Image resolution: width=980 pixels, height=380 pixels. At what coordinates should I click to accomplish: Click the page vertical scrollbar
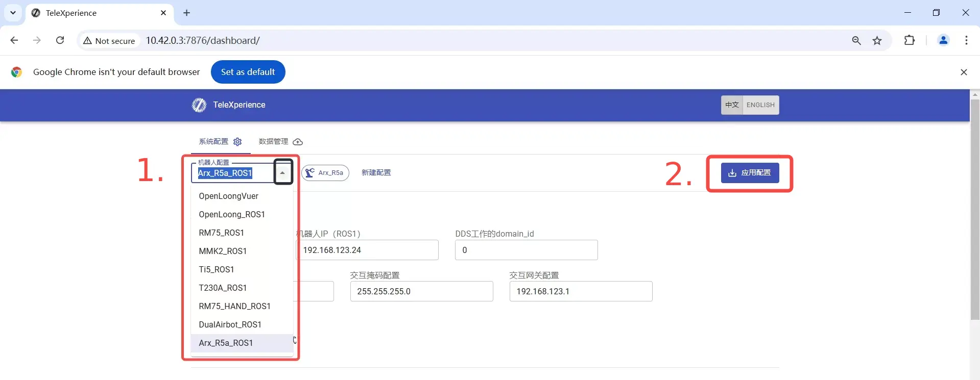[x=974, y=209]
